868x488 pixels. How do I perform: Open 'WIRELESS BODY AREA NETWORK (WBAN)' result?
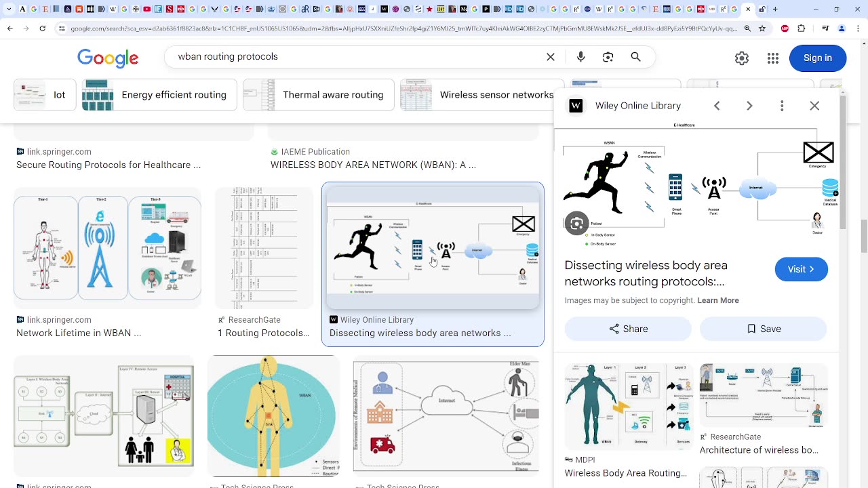[374, 165]
